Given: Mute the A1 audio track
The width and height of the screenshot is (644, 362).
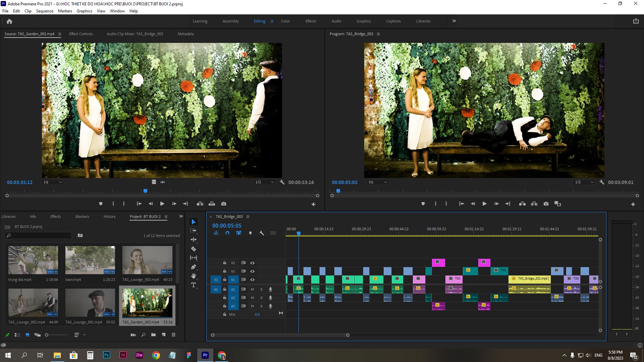Looking at the screenshot, I should [252, 289].
